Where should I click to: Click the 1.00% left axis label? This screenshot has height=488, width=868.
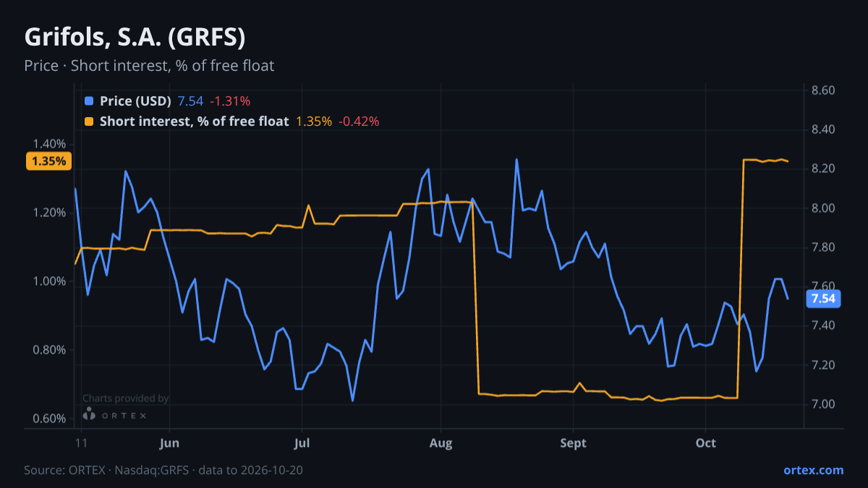(50, 281)
